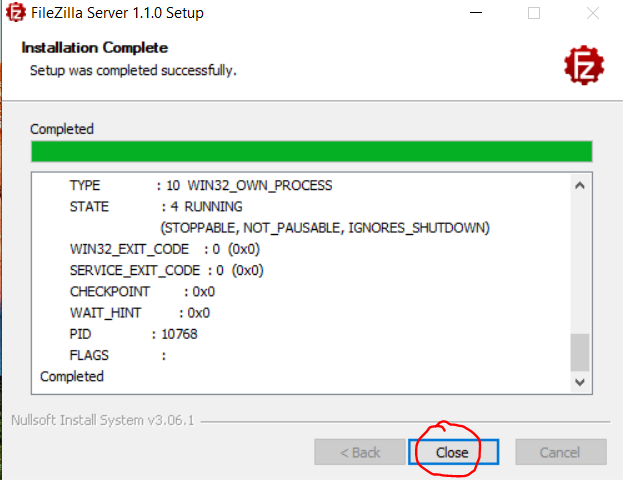
Task: Select the 'CHECKPOINT : 0x0' log line
Action: point(142,292)
